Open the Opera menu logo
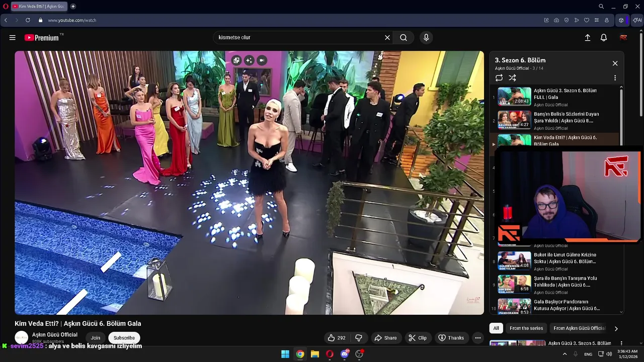Screen dimensions: 644x362 coord(6,7)
